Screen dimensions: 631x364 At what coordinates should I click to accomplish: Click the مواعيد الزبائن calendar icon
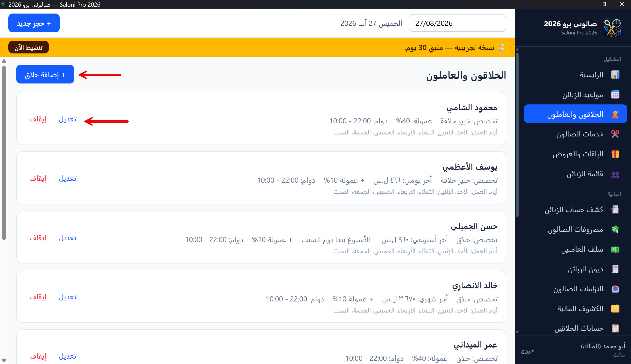615,95
